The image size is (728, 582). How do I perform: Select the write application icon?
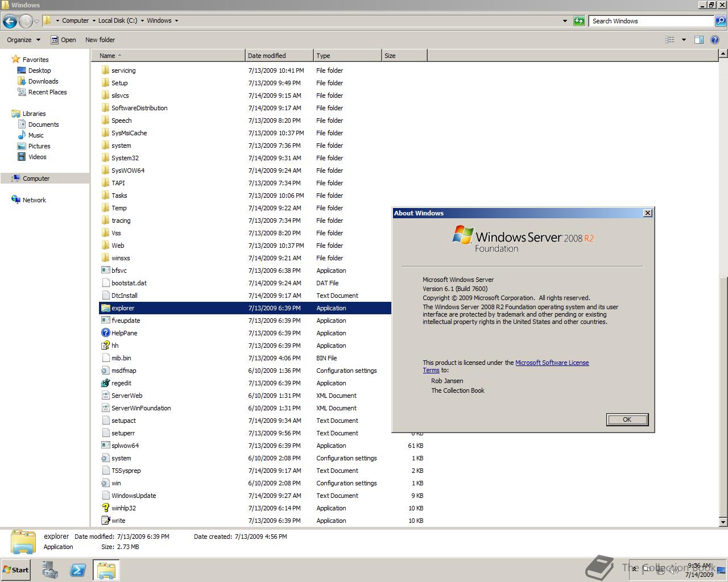click(105, 521)
